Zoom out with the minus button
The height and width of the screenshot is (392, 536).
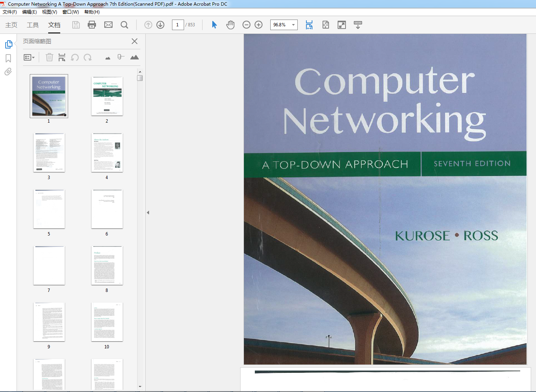tap(247, 25)
